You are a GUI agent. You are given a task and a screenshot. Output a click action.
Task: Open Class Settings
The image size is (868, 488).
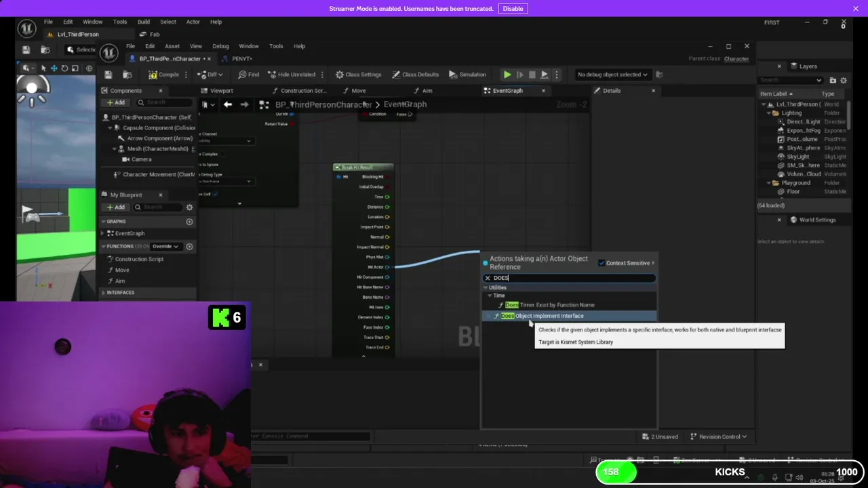(x=358, y=75)
